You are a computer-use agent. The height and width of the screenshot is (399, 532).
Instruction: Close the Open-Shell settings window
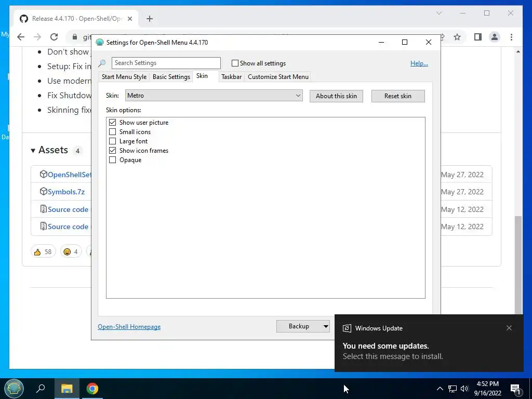click(429, 42)
